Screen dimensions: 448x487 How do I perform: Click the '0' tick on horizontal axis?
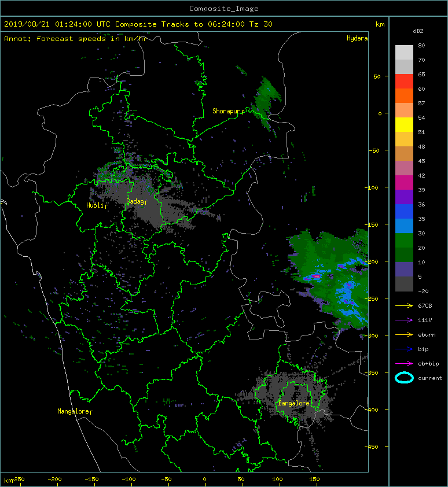click(204, 479)
